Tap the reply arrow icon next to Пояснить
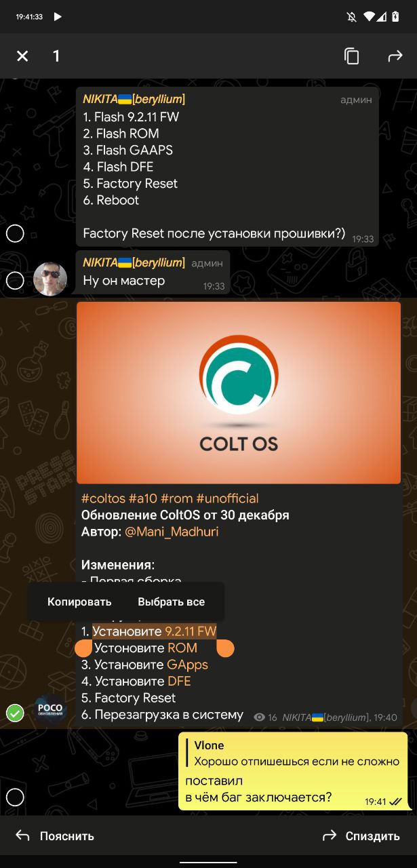 (22, 835)
